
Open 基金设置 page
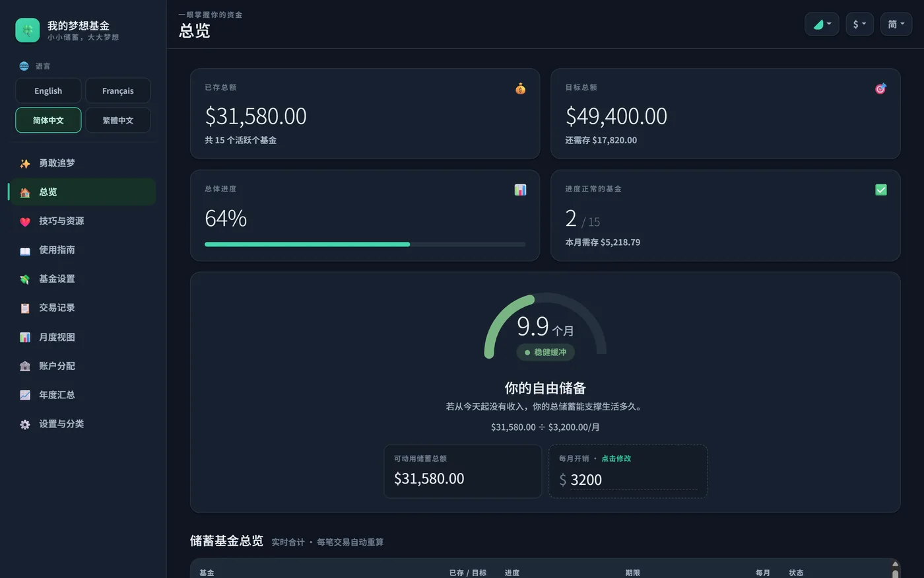coord(82,279)
